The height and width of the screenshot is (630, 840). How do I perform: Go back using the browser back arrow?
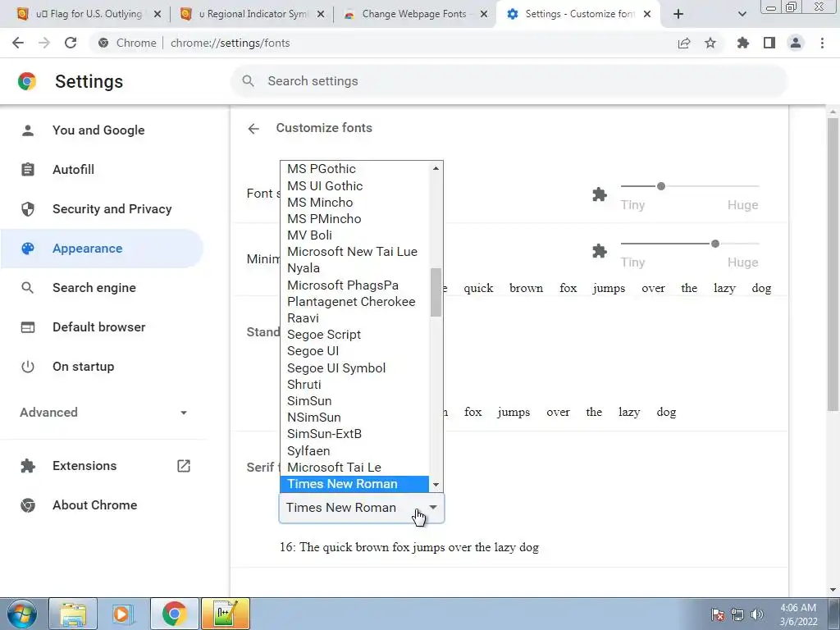18,43
